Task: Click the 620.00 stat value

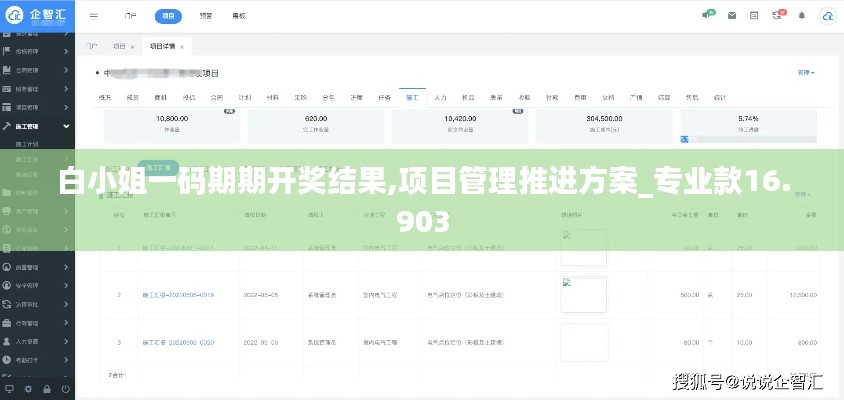Action: click(316, 118)
